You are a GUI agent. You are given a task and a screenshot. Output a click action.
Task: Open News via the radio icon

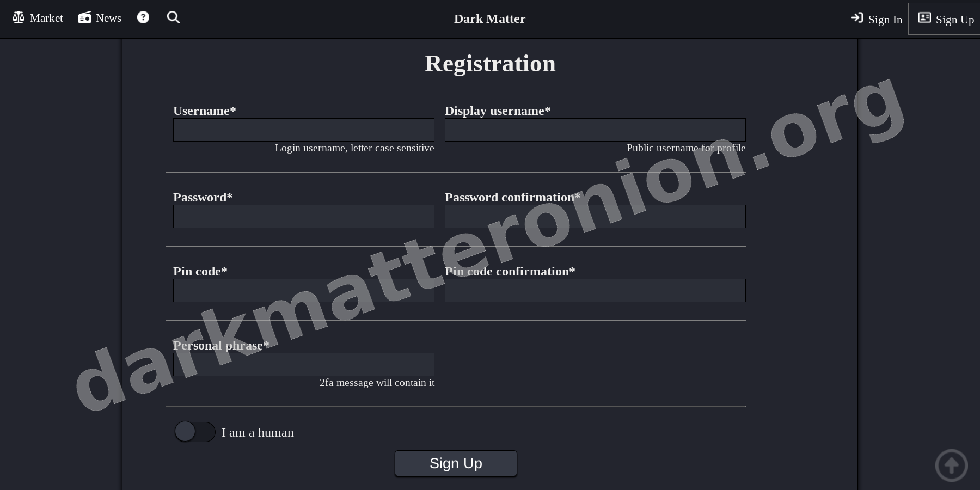(x=84, y=17)
